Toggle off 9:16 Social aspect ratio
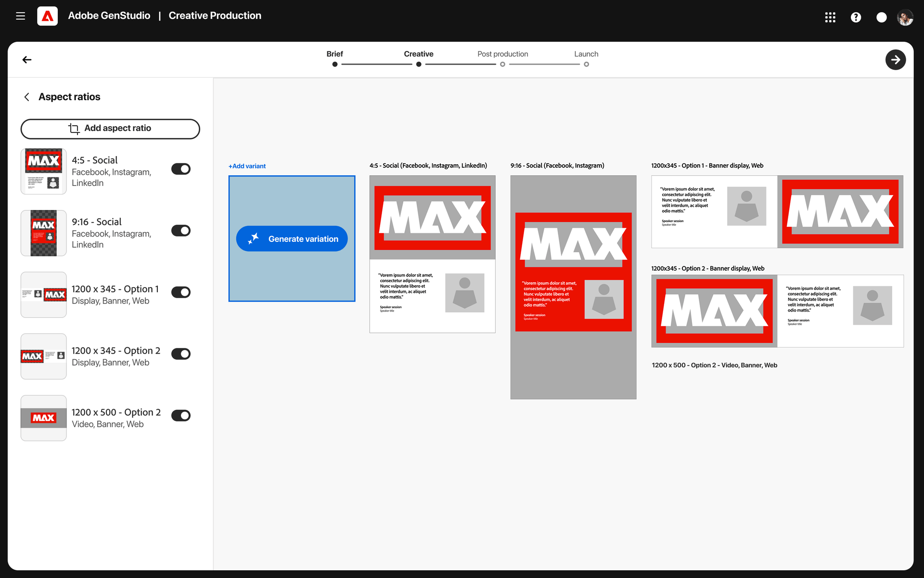This screenshot has height=578, width=924. (x=181, y=231)
